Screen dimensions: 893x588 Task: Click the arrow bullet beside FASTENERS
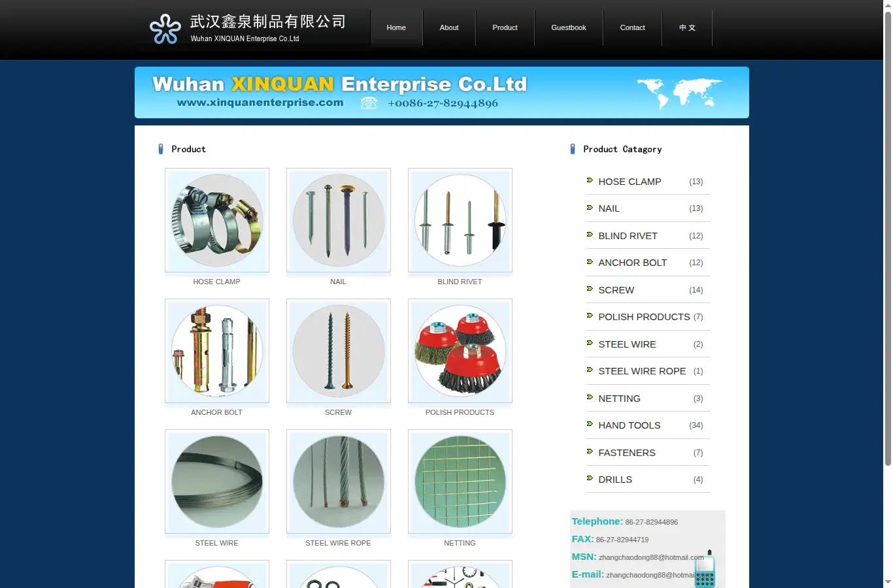click(x=590, y=451)
